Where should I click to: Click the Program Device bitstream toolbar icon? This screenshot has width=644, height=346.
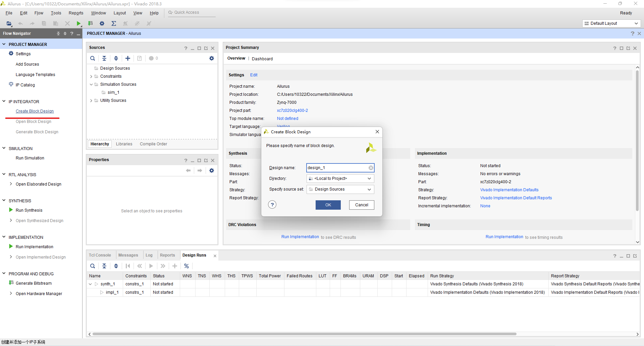click(x=90, y=23)
